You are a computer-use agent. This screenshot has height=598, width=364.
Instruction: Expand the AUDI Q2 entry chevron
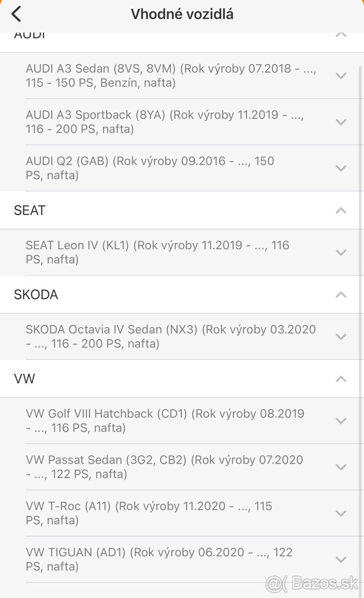pos(341,168)
